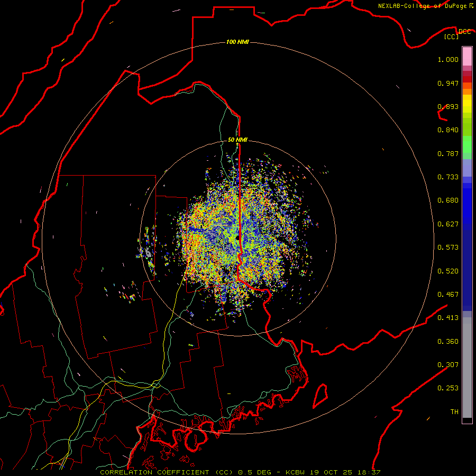Select the 0.573 scale value
476x476 pixels.
tap(448, 248)
